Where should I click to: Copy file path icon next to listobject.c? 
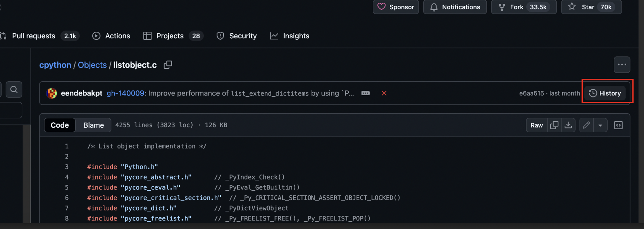[x=168, y=65]
